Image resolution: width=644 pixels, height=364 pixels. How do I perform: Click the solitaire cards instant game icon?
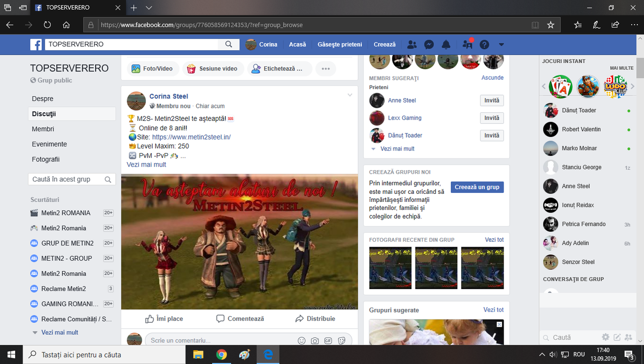pos(560,87)
